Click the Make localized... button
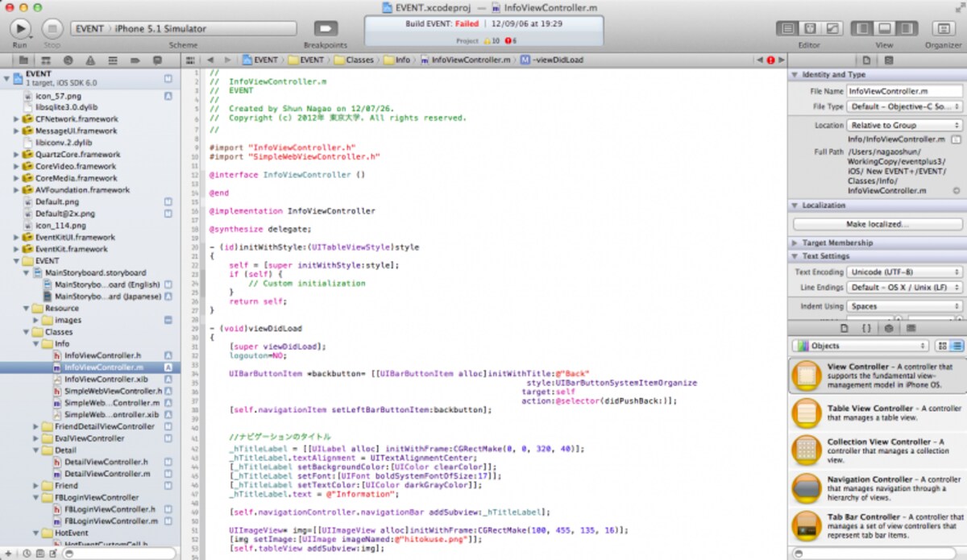Screen dimensions: 967x560 [x=878, y=224]
